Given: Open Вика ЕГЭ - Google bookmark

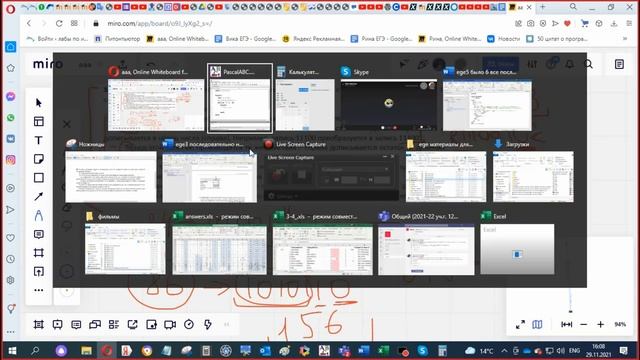Looking at the screenshot, I should [246, 39].
